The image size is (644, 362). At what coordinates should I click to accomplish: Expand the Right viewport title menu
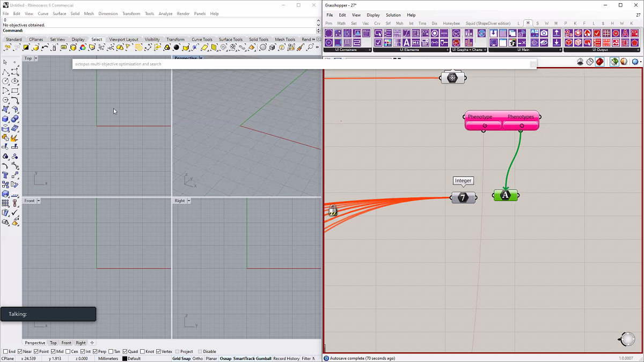pyautogui.click(x=188, y=201)
